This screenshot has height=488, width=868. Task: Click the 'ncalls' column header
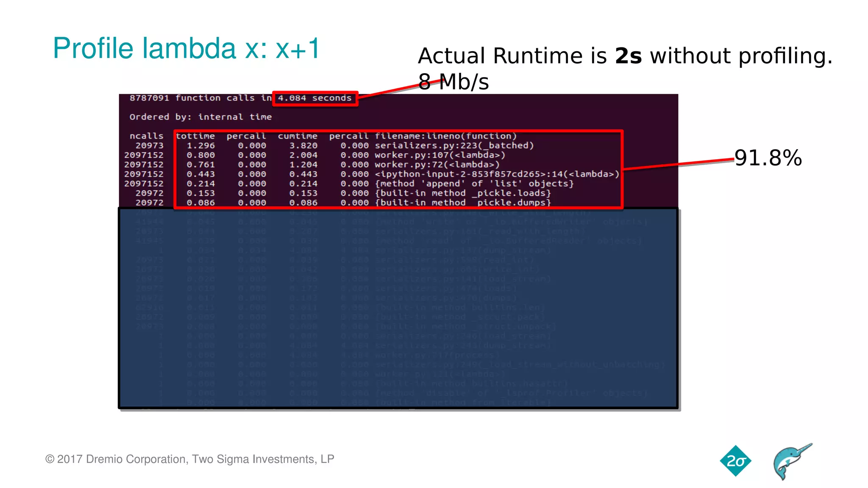click(146, 136)
